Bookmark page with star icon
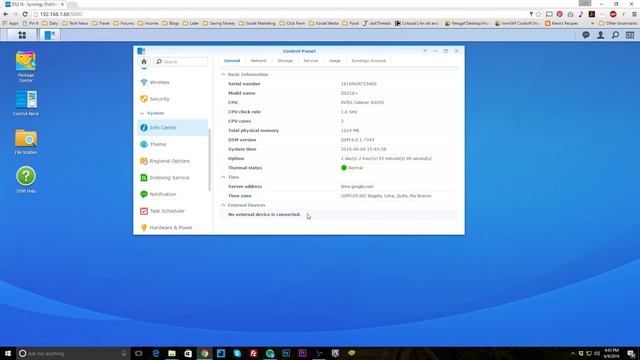 (x=538, y=14)
